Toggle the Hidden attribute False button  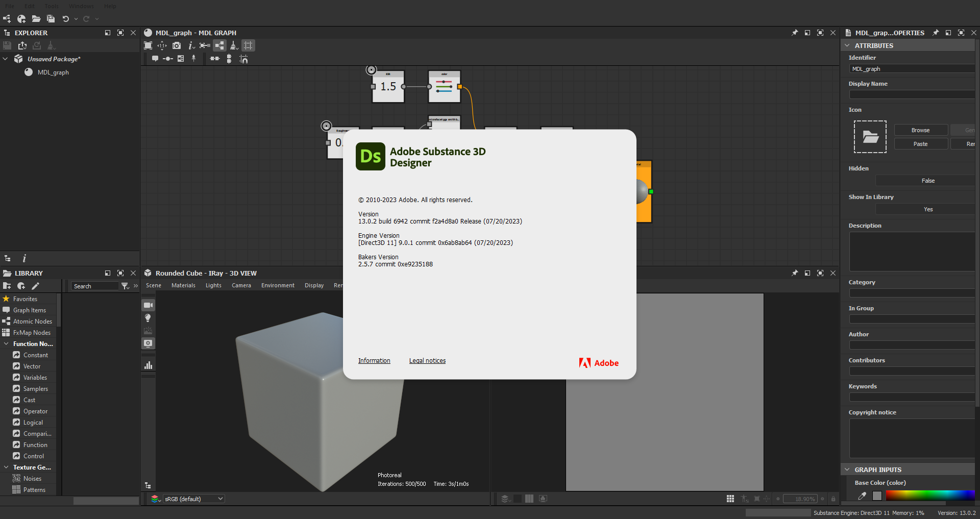pos(928,181)
